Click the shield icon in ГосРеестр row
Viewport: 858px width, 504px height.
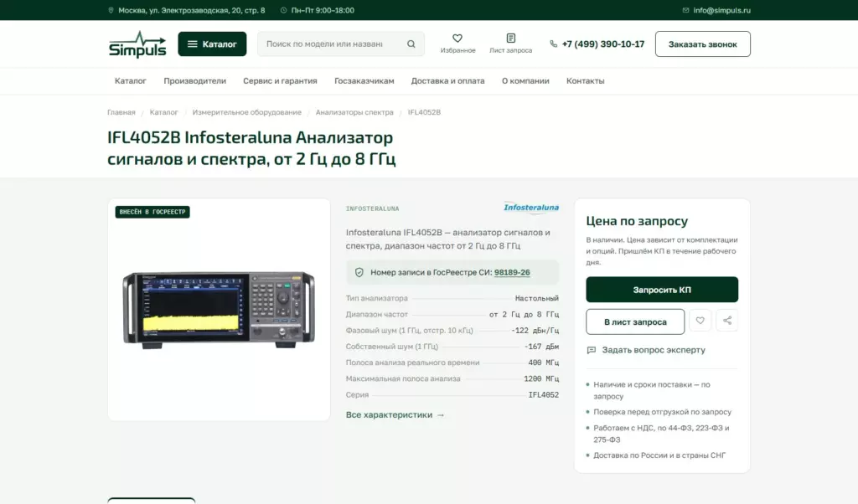359,272
